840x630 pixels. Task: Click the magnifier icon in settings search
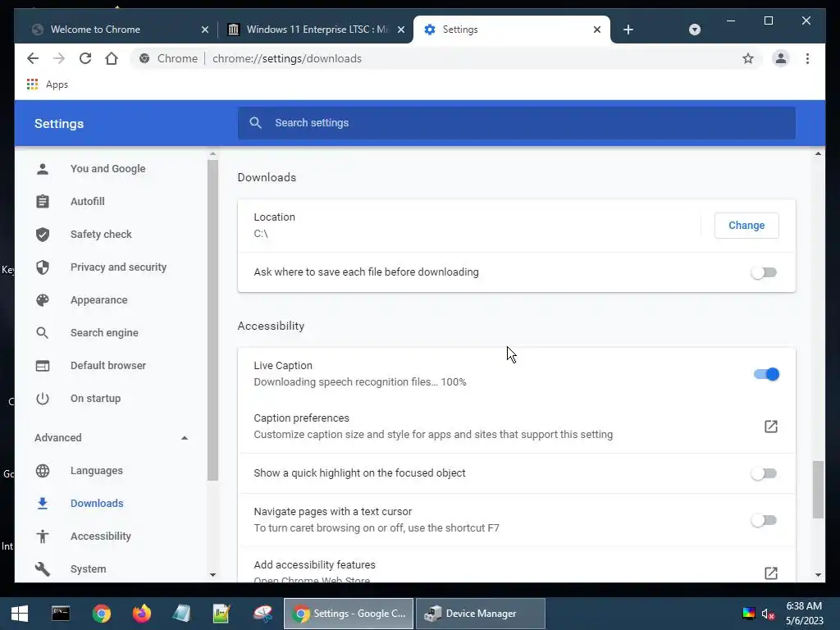click(x=256, y=123)
